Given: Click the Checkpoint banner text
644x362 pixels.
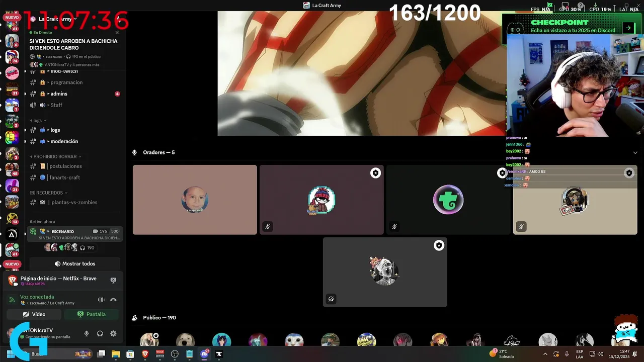Looking at the screenshot, I should click(573, 26).
